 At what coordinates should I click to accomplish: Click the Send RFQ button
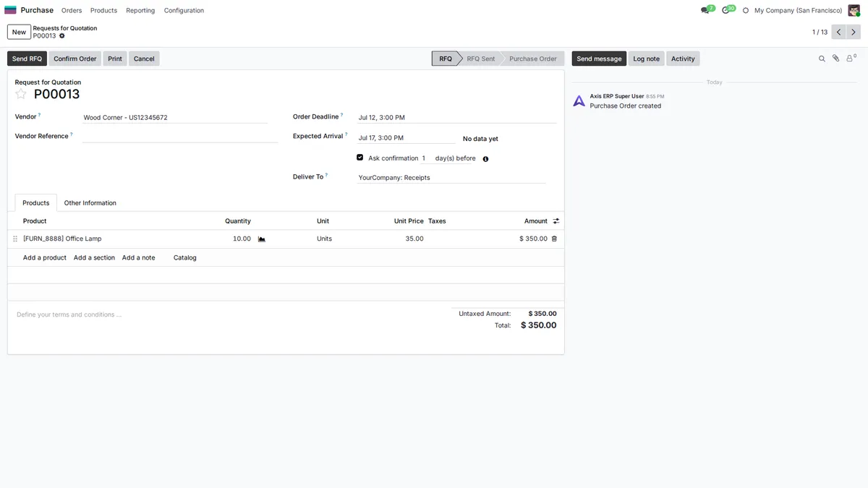point(27,59)
